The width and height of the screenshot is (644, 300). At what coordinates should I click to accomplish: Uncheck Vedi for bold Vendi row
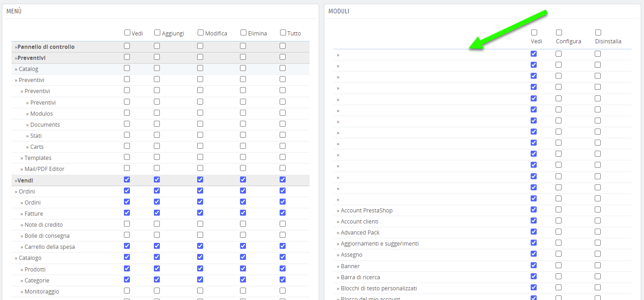(127, 180)
